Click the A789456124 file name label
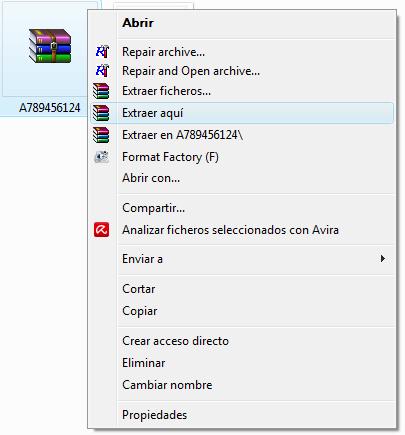The image size is (405, 435). [50, 108]
